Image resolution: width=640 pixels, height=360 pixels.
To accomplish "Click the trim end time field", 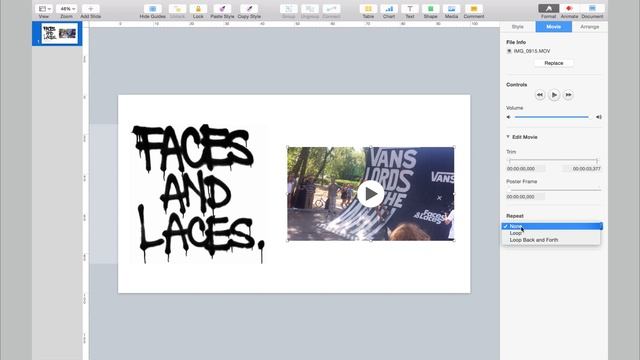I will pos(582,169).
